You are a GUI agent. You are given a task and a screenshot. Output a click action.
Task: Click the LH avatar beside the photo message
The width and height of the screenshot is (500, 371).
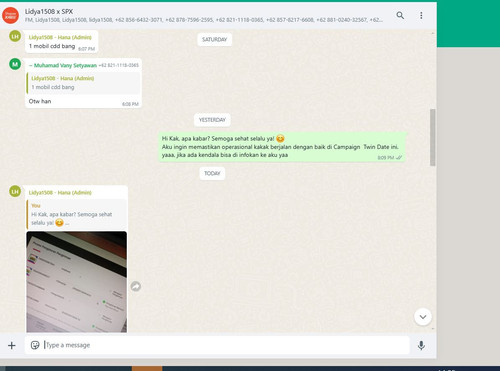pos(15,191)
